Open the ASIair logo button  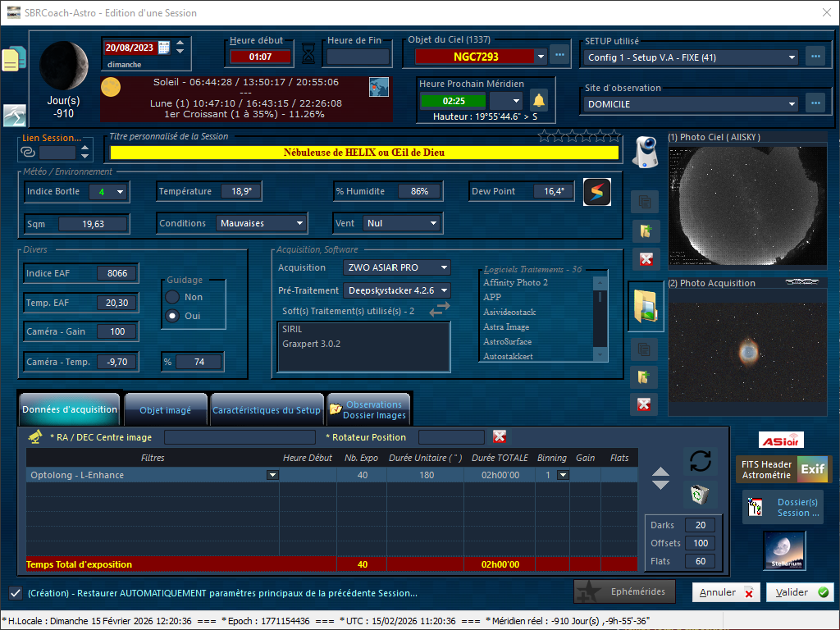pyautogui.click(x=781, y=441)
